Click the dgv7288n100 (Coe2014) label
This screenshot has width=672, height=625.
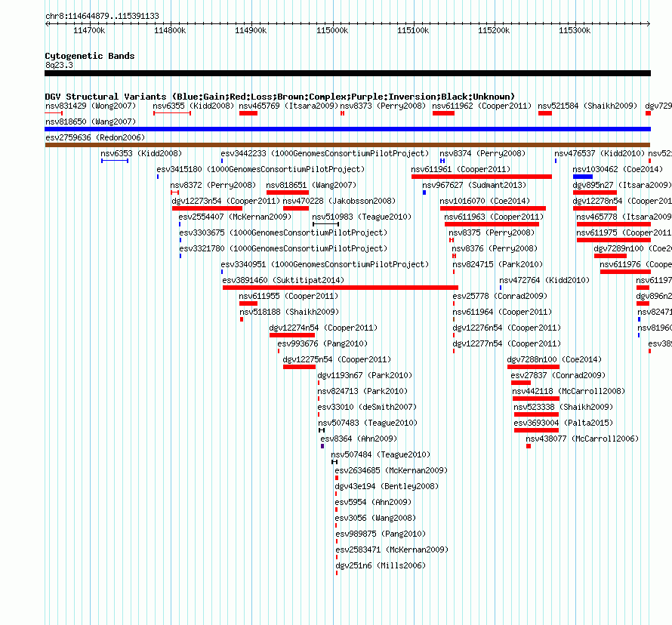click(x=554, y=359)
